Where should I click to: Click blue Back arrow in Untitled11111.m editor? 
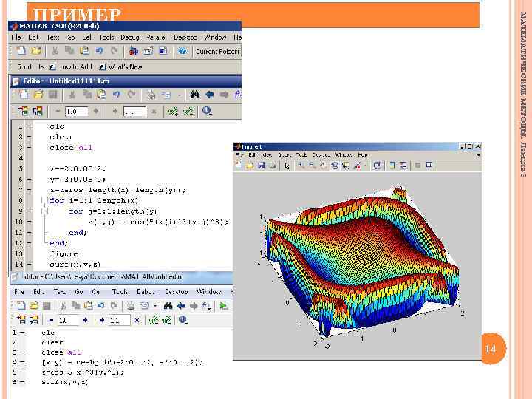point(209,95)
